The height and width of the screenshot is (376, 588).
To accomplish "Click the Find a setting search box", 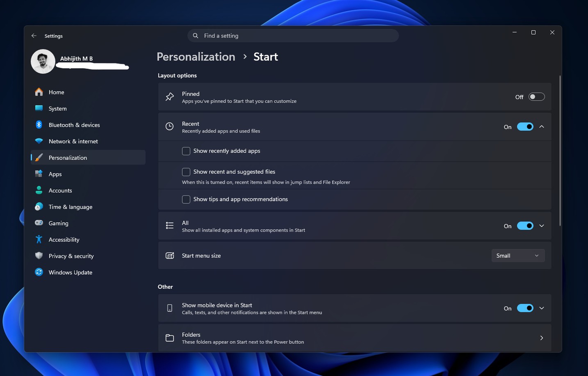I will pyautogui.click(x=293, y=36).
